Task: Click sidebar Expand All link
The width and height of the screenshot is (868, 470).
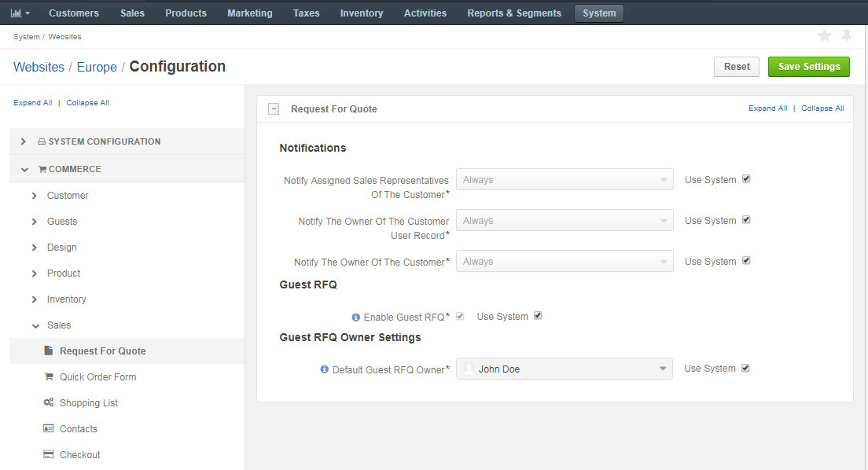Action: 33,102
